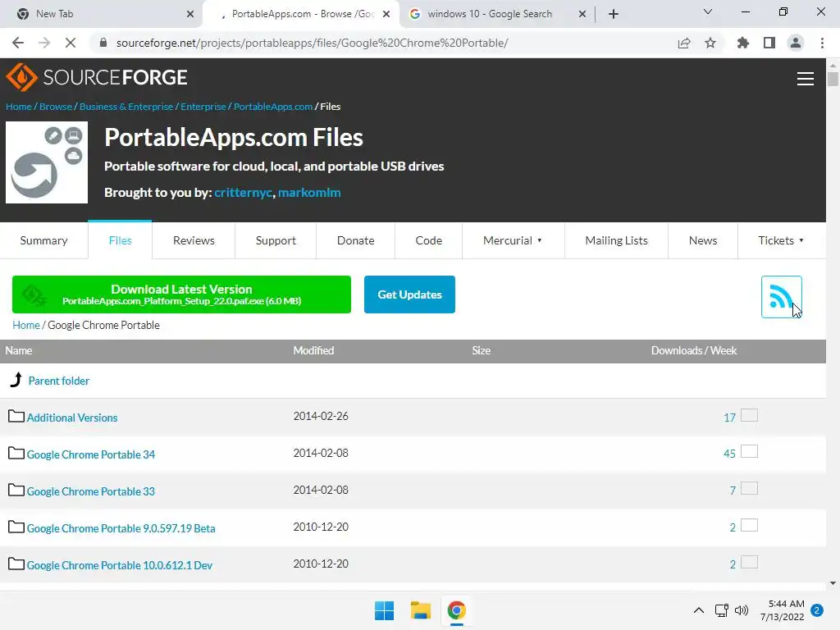
Task: Open the Chrome profile avatar
Action: point(796,43)
